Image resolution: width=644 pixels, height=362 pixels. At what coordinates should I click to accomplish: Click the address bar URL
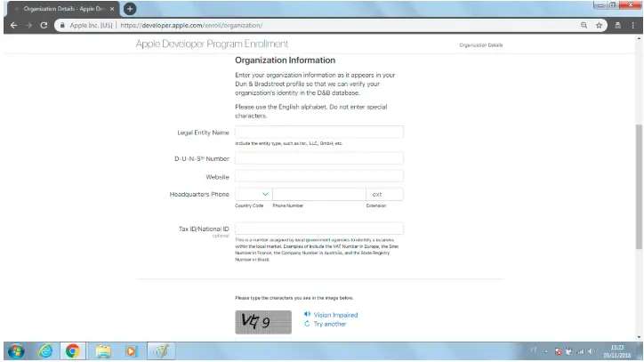pos(191,26)
